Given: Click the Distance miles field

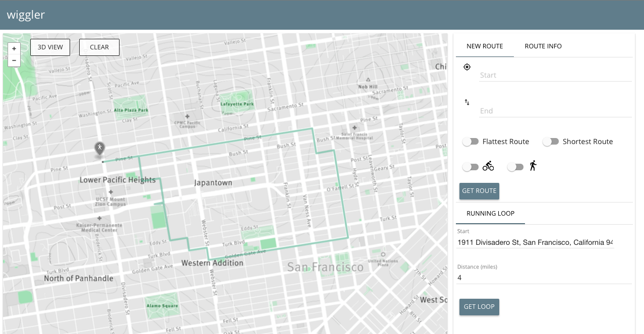Looking at the screenshot, I should [544, 278].
